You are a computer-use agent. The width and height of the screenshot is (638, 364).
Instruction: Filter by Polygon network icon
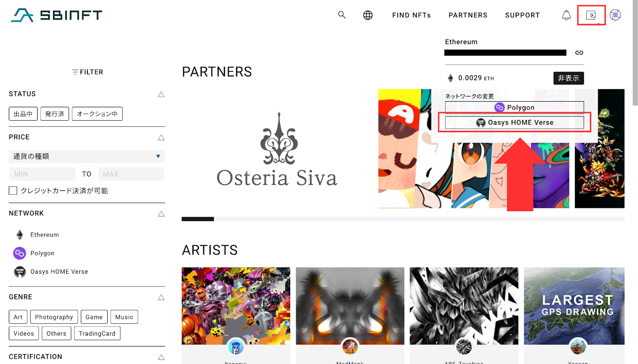(x=20, y=253)
